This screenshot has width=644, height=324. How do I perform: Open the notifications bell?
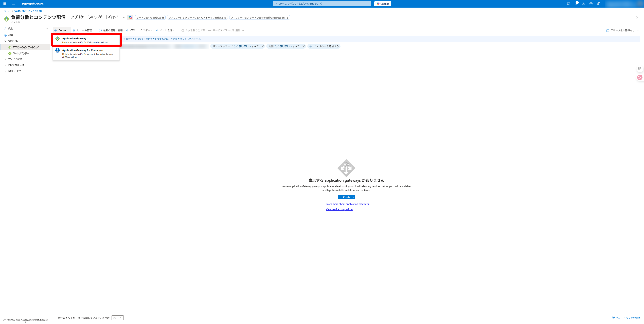pos(576,4)
